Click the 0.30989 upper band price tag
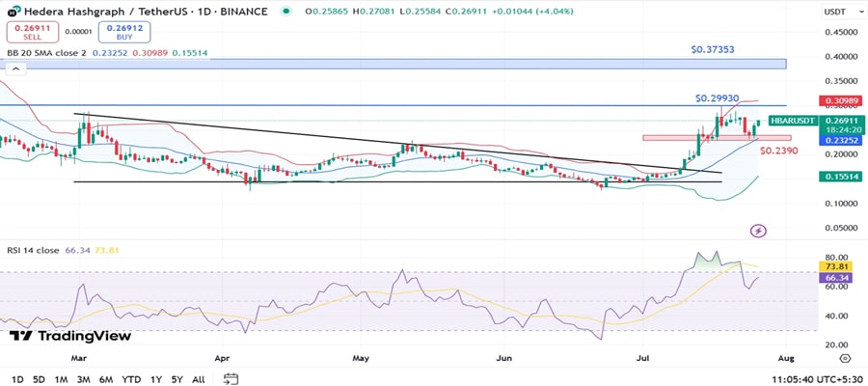 [x=840, y=100]
